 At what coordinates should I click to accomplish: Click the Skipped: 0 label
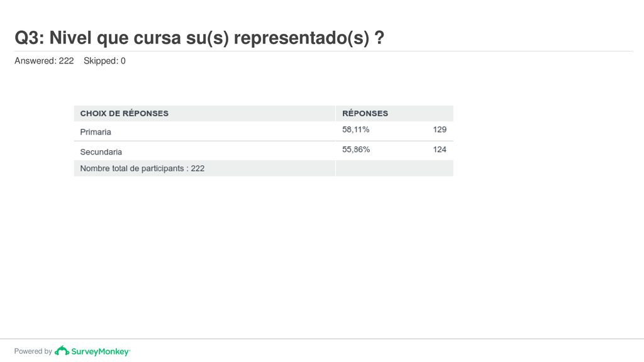(x=104, y=61)
